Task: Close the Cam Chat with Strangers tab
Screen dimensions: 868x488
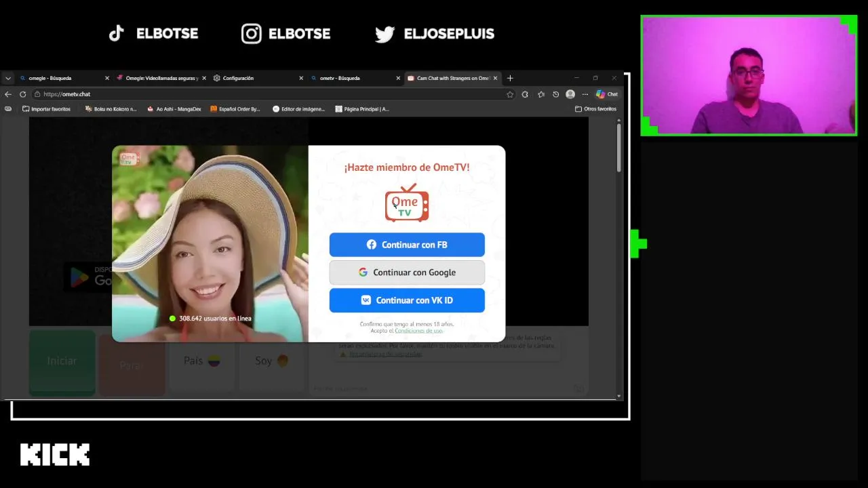Action: tap(495, 78)
